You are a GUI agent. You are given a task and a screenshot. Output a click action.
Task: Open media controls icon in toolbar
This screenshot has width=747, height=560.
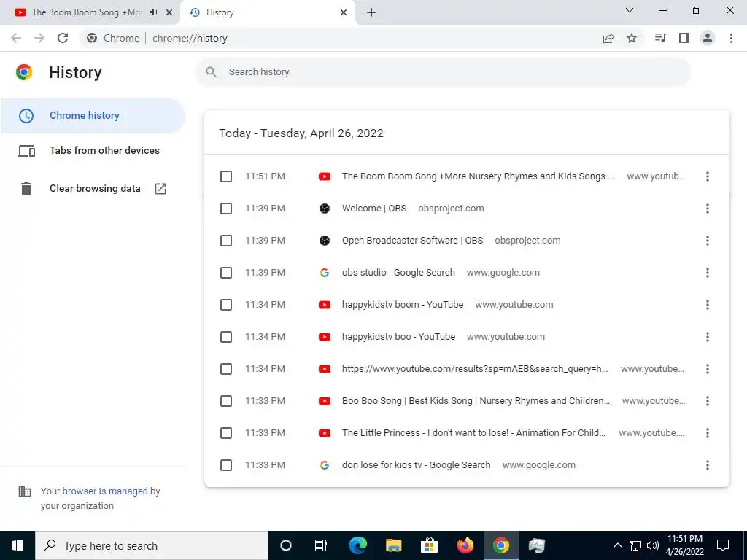click(660, 38)
